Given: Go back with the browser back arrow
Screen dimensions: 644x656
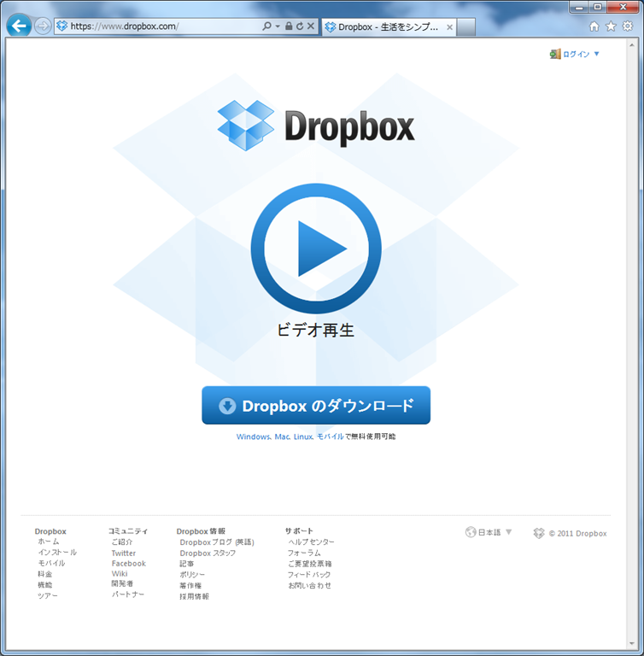Looking at the screenshot, I should click(x=19, y=26).
